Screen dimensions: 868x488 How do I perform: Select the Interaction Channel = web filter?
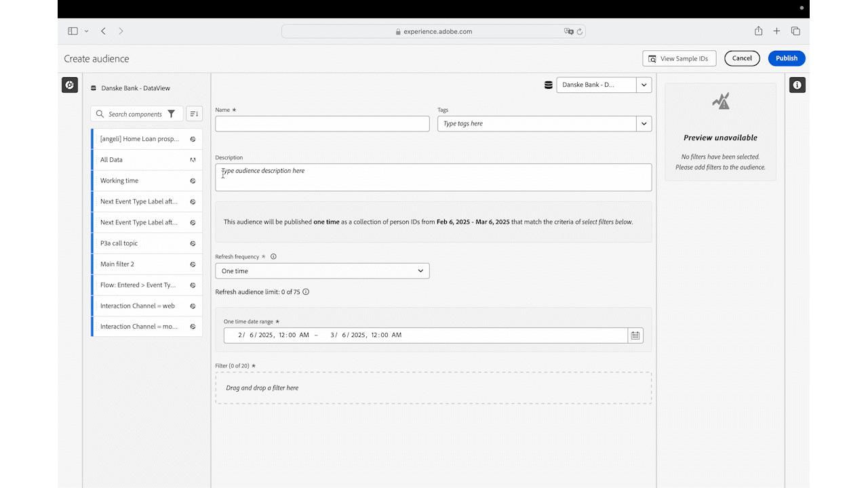point(146,306)
